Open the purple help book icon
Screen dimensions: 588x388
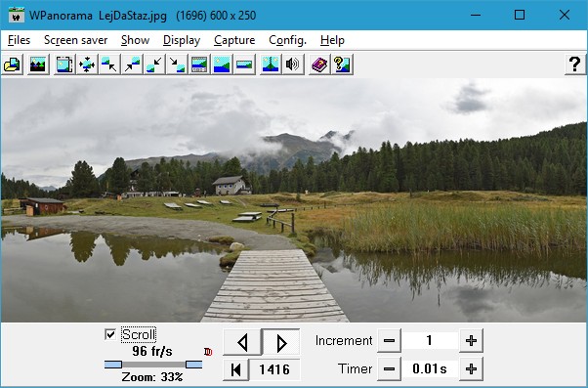pyautogui.click(x=319, y=65)
